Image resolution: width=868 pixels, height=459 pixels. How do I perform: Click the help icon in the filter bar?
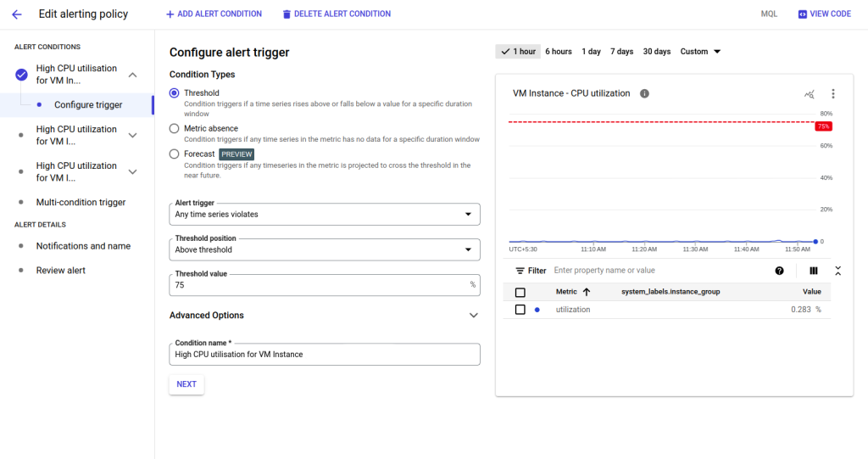(779, 271)
